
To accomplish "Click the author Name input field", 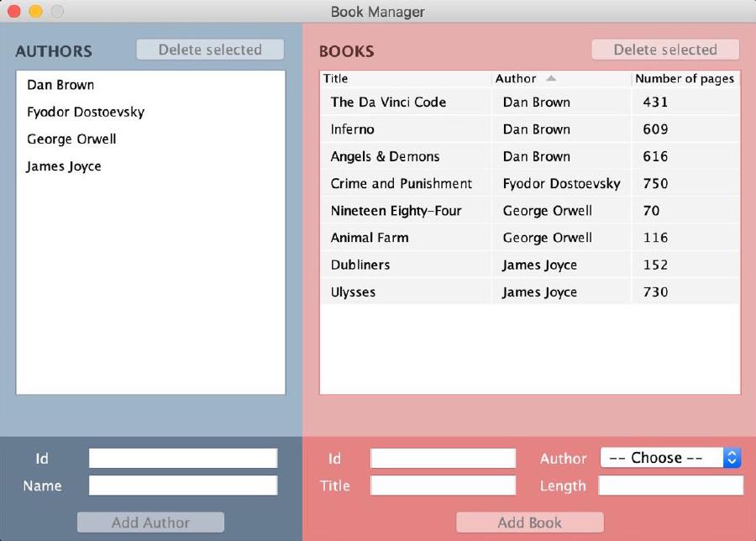I will click(x=183, y=486).
